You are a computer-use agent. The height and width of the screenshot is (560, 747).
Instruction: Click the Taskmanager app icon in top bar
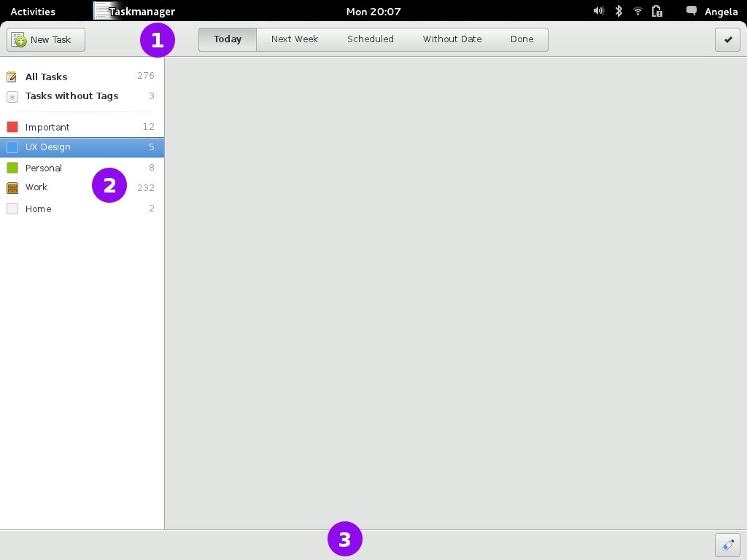tap(101, 11)
